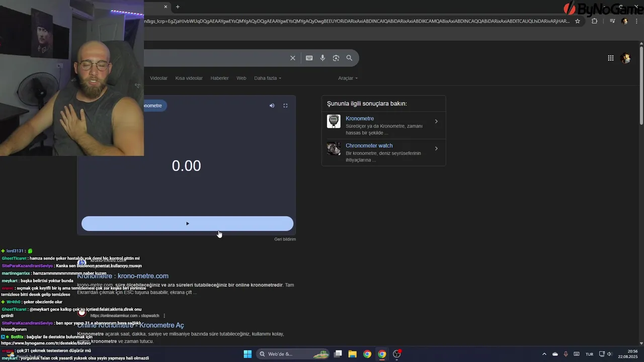Switch to Web search tab

(242, 78)
